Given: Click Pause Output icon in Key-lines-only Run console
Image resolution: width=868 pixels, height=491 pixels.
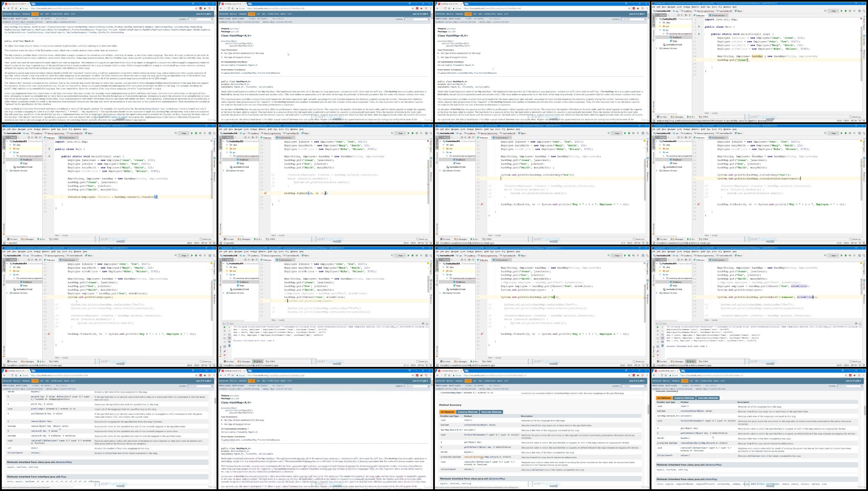Looking at the screenshot, I should click(x=224, y=335).
